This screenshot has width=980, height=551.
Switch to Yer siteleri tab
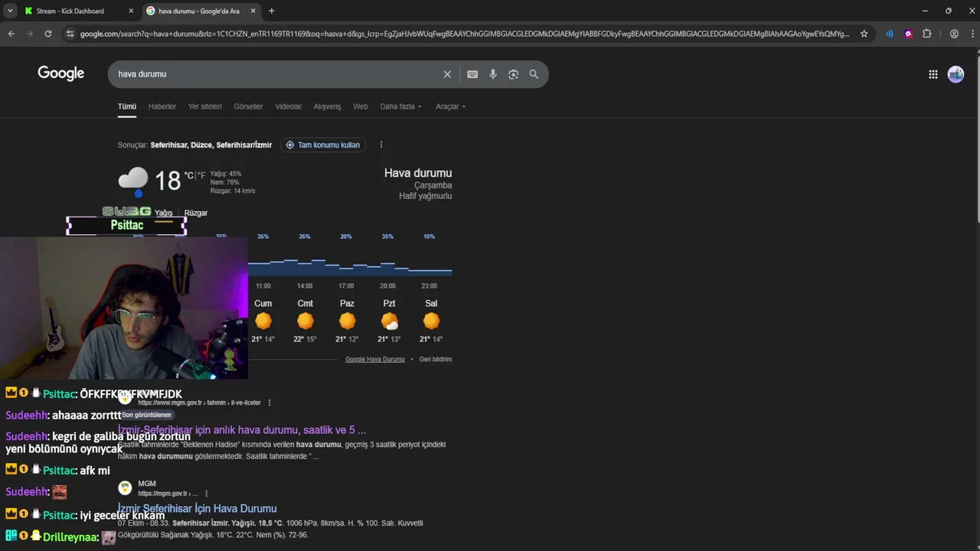click(x=204, y=106)
